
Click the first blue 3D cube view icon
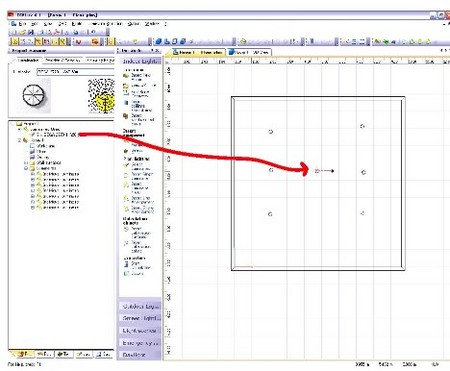coord(159,41)
